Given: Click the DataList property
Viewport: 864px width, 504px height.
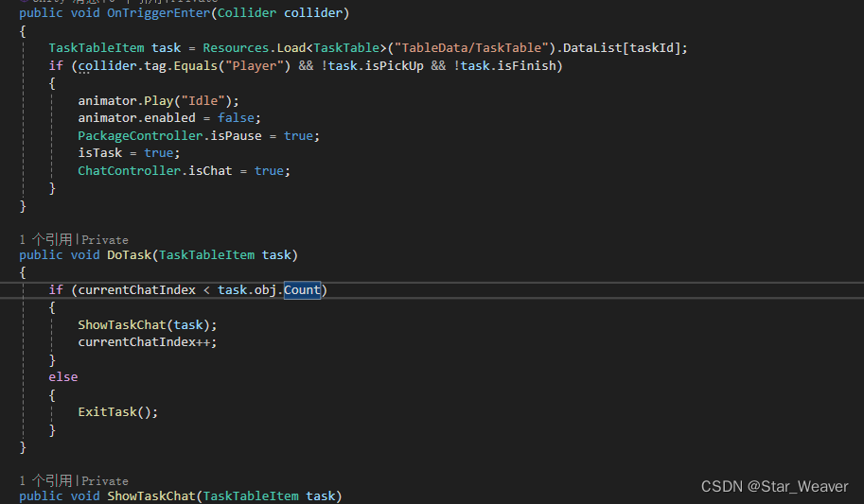Looking at the screenshot, I should pos(592,48).
